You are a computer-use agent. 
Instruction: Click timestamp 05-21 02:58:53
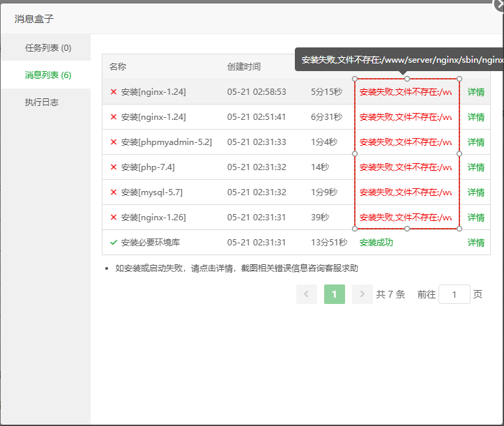pyautogui.click(x=257, y=92)
